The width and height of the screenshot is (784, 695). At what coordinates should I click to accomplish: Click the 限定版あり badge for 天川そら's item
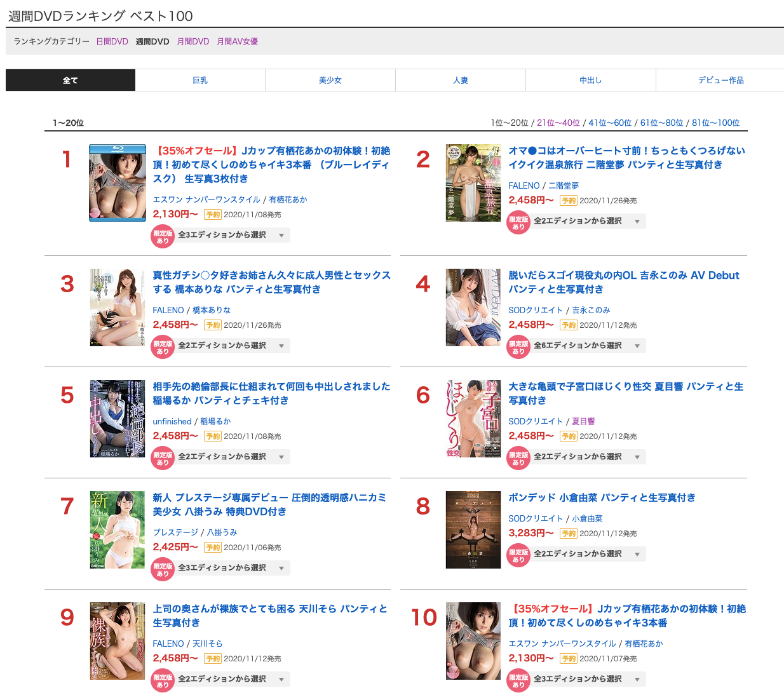pyautogui.click(x=163, y=680)
